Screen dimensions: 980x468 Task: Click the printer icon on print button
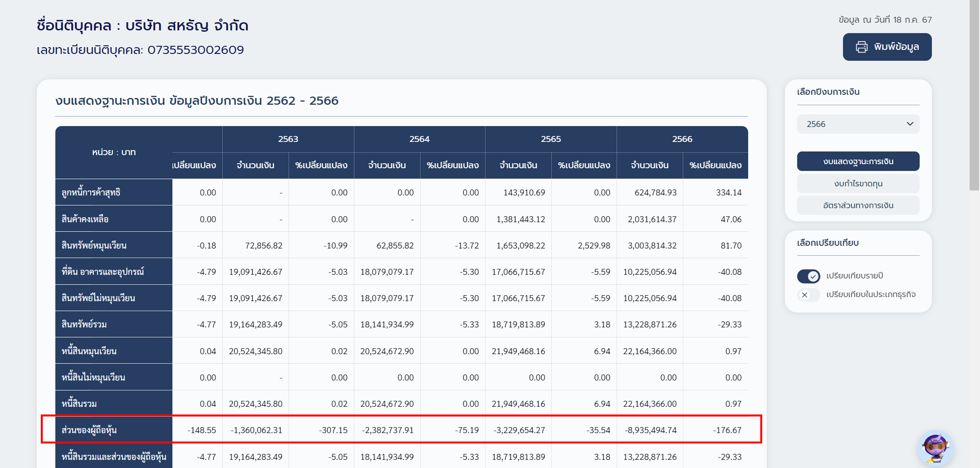861,47
